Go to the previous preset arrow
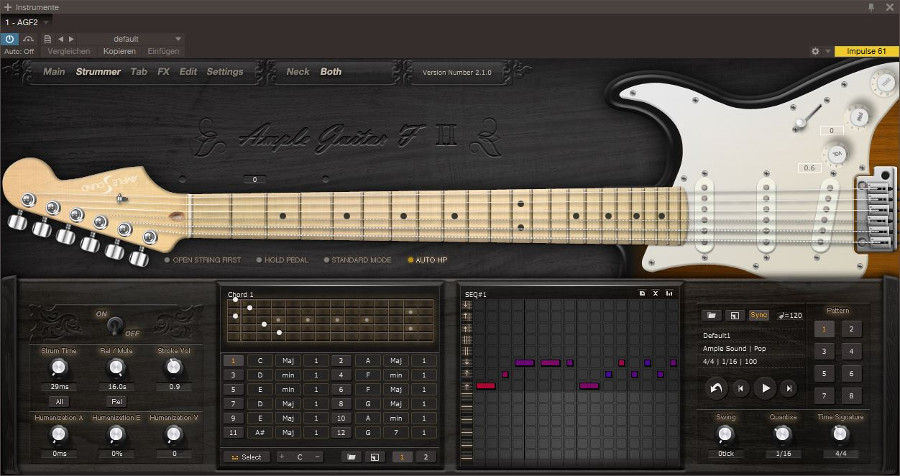Image resolution: width=900 pixels, height=476 pixels. coord(60,39)
